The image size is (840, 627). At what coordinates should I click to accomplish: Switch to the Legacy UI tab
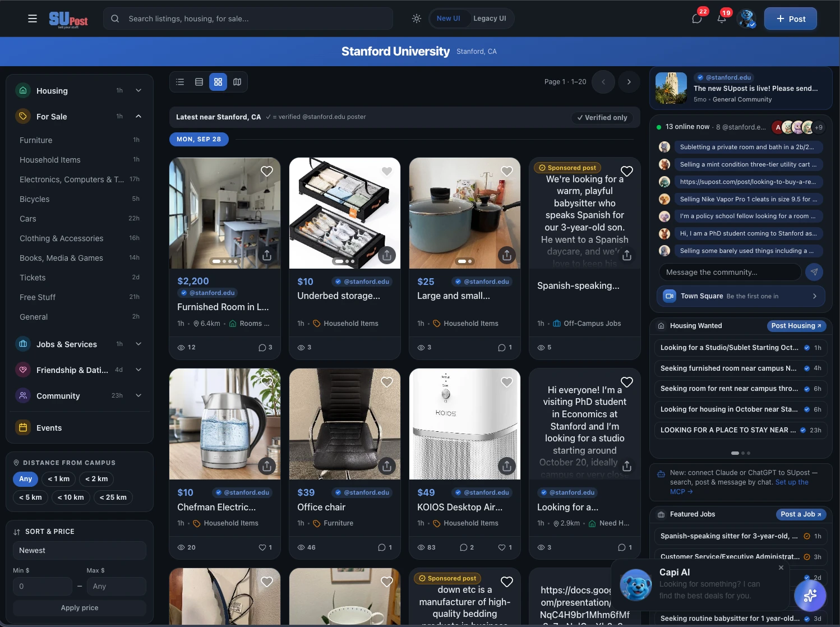tap(490, 19)
